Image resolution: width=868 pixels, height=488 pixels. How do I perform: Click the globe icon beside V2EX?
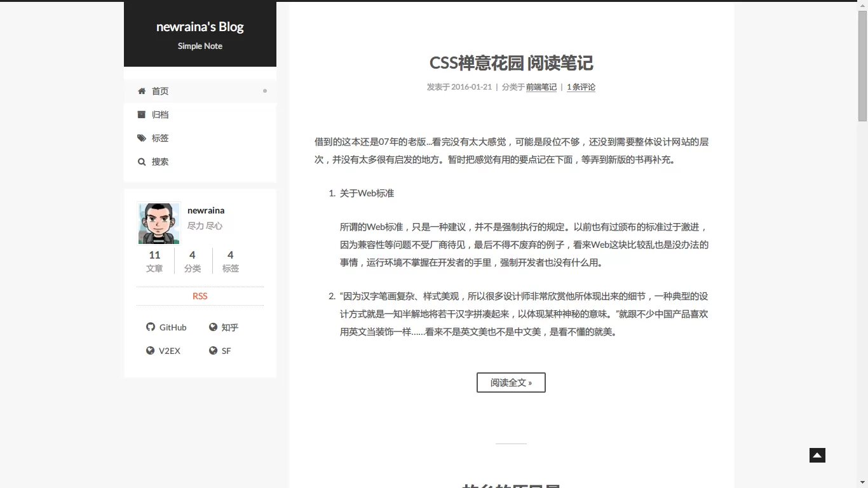[x=151, y=351]
